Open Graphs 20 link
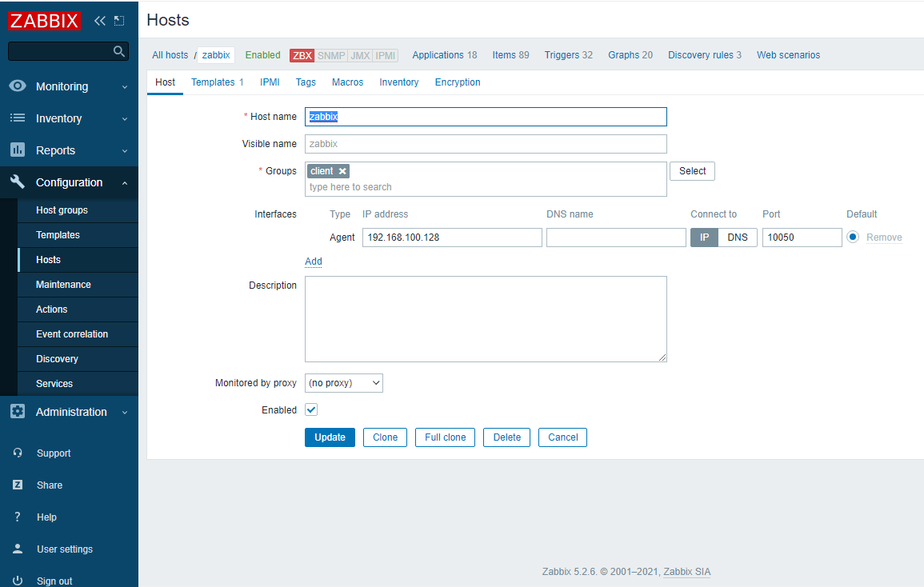 coord(630,55)
